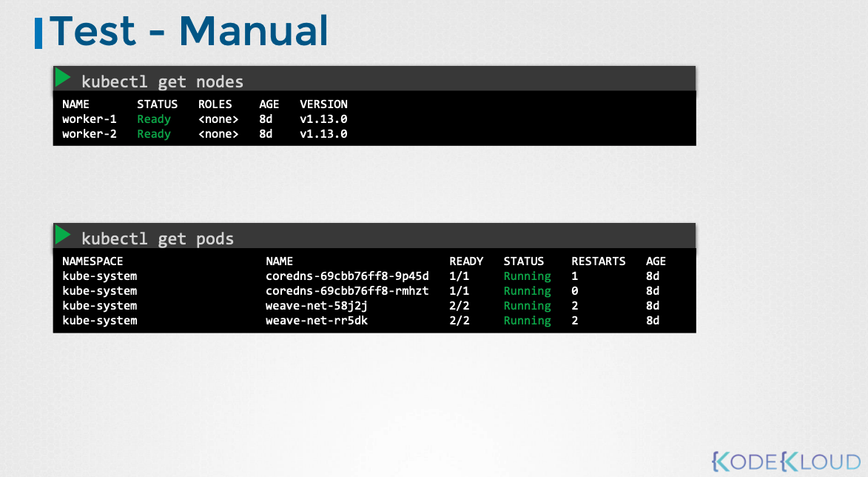The image size is (868, 477).
Task: Click the worker-2 node name
Action: click(89, 134)
